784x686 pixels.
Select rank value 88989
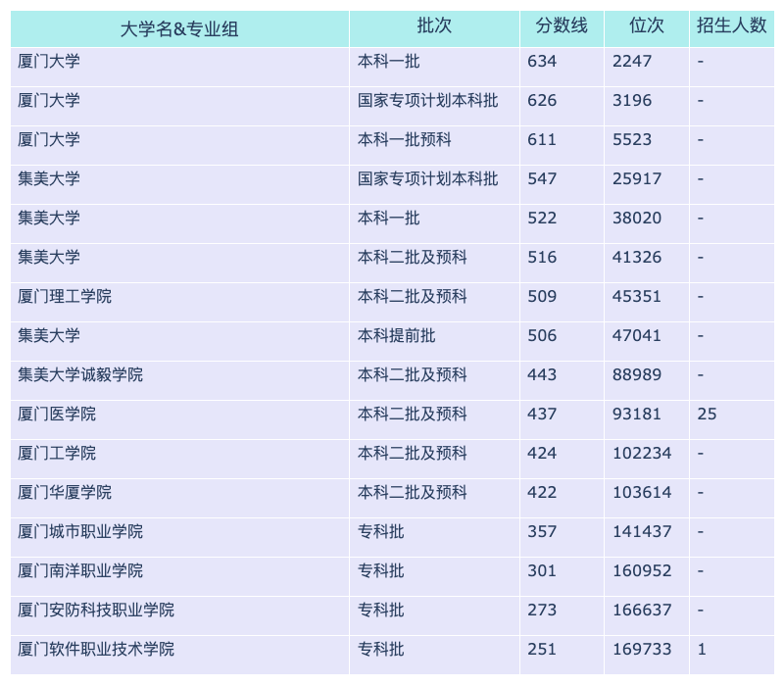(x=637, y=375)
